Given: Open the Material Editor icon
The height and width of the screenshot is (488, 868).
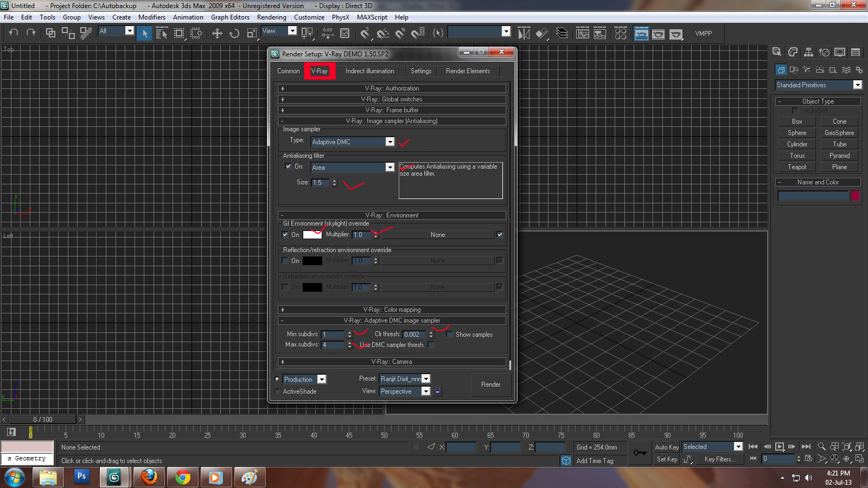Looking at the screenshot, I should point(621,33).
